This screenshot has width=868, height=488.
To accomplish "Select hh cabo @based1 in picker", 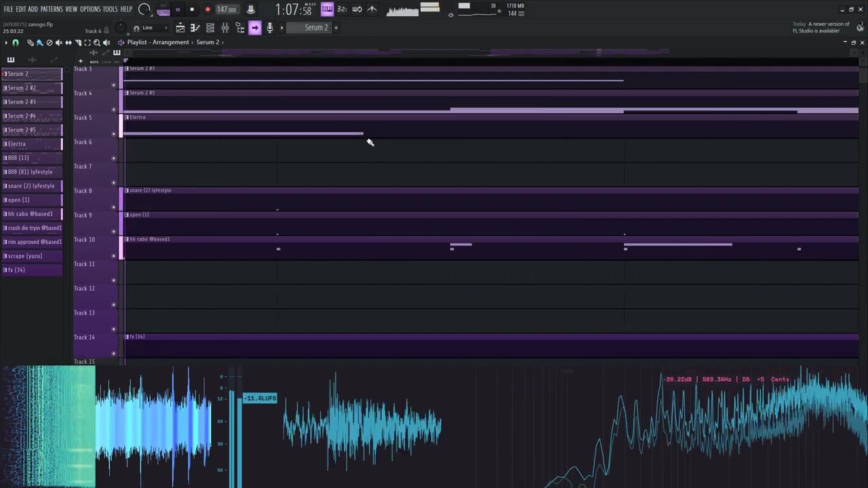I will pos(32,214).
